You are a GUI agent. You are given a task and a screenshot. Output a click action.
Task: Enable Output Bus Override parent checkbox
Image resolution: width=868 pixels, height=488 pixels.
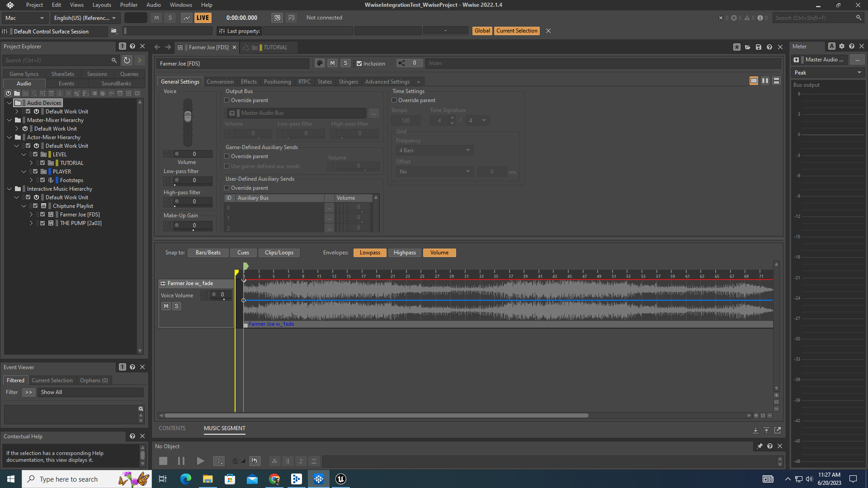[x=227, y=100]
